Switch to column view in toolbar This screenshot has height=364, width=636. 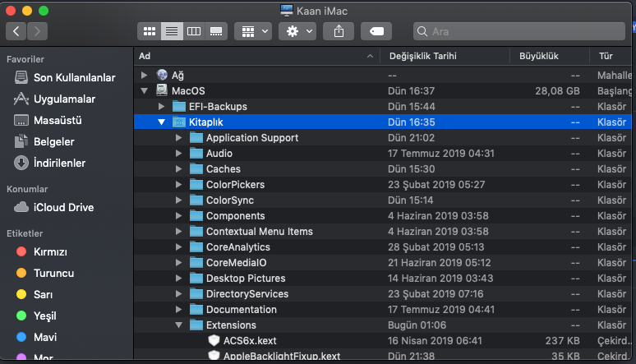coord(194,31)
